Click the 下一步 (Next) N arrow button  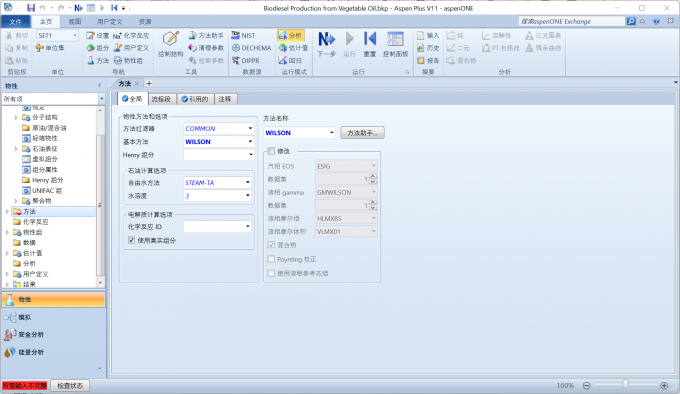pyautogui.click(x=326, y=44)
